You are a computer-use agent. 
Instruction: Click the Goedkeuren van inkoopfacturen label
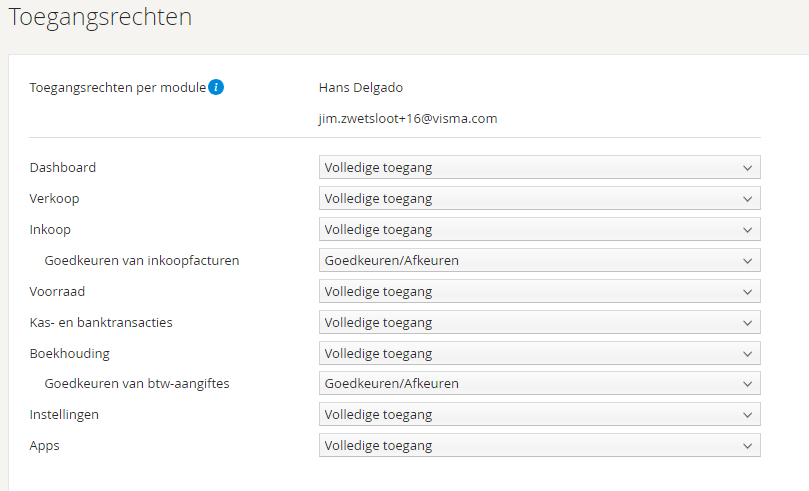pyautogui.click(x=141, y=261)
